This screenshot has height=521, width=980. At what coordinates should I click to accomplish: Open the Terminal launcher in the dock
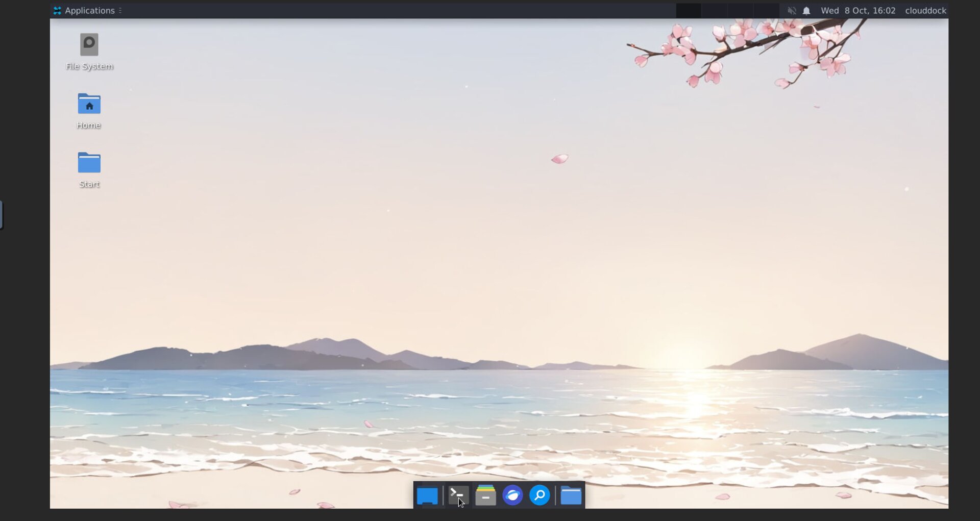coord(458,495)
